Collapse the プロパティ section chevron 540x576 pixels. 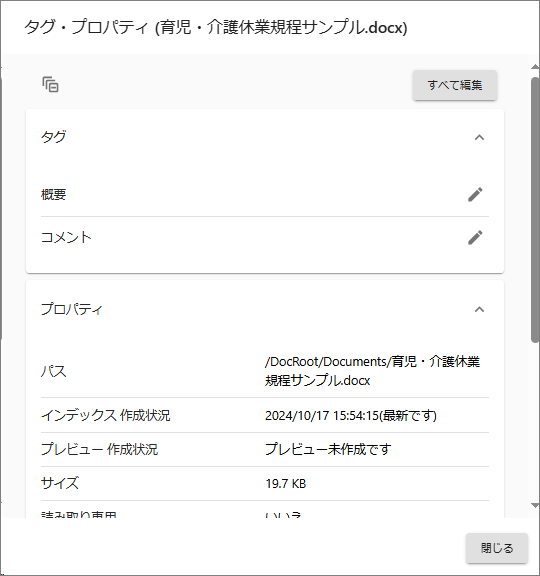[x=479, y=309]
